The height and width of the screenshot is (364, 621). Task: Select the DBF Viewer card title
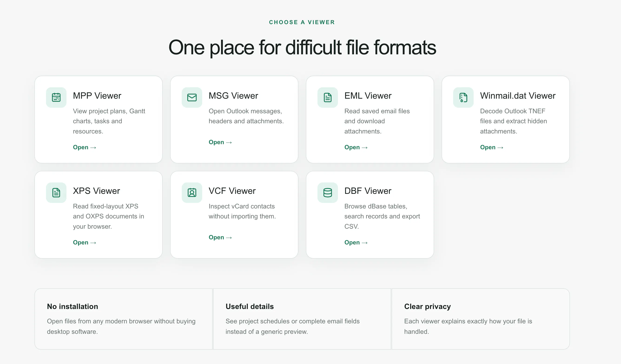coord(368,191)
